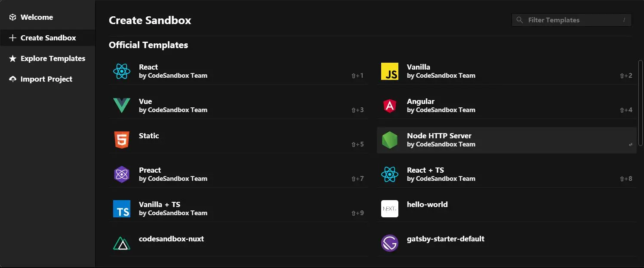Choose the Node HTTP Server template

506,140
